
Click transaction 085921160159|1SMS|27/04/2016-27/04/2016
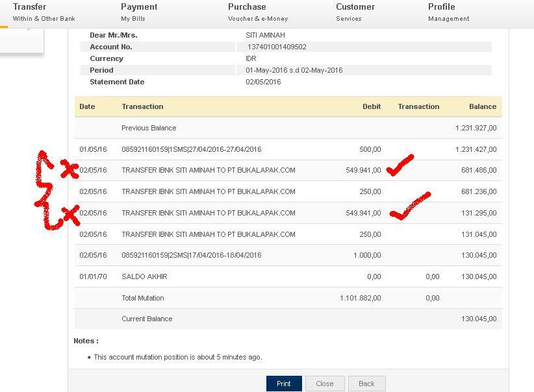point(192,149)
